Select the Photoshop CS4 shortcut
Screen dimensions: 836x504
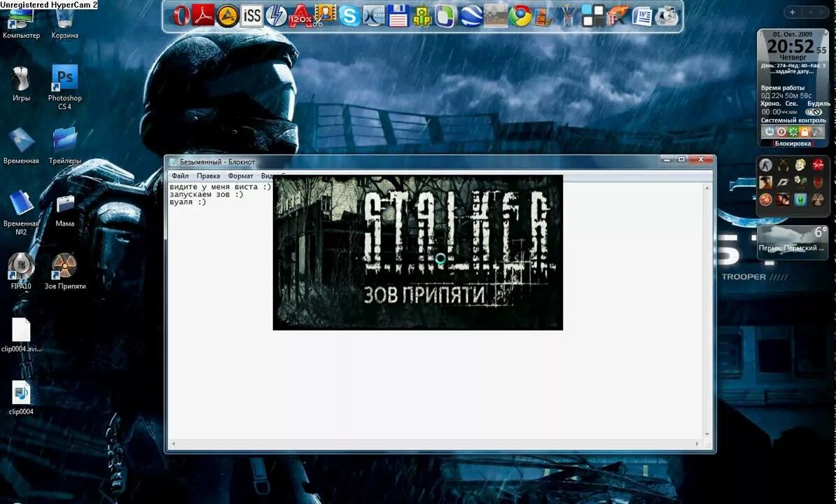65,87
